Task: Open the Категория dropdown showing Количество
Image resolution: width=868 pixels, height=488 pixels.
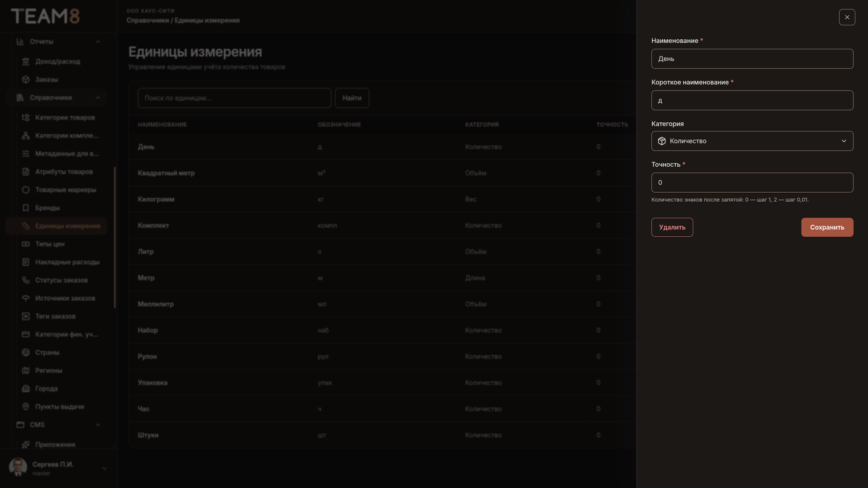Action: click(752, 141)
